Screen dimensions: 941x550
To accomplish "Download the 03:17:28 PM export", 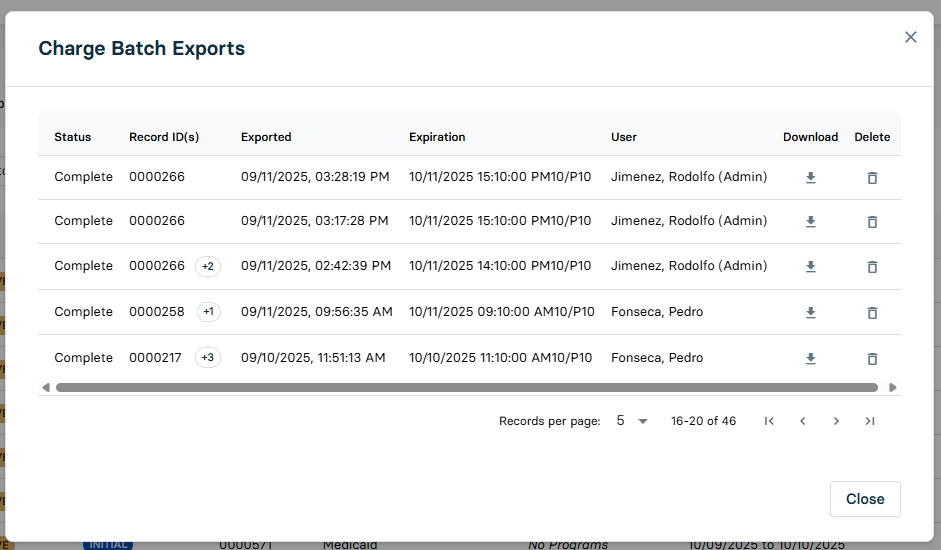I will [x=810, y=222].
